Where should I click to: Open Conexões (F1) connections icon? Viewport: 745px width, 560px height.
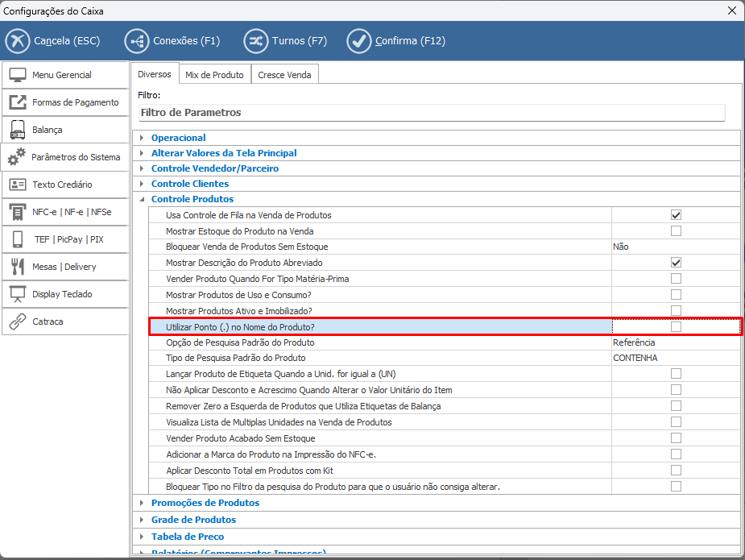[137, 40]
